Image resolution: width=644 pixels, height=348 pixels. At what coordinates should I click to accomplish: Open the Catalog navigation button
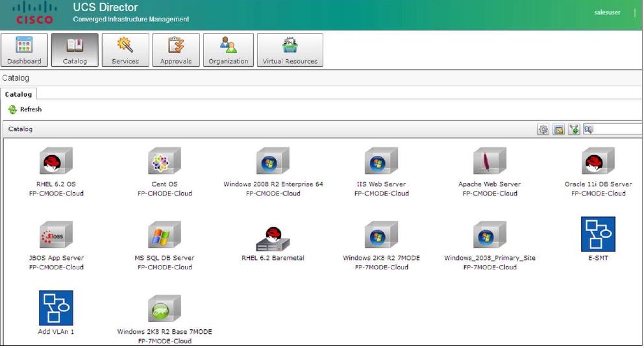75,50
